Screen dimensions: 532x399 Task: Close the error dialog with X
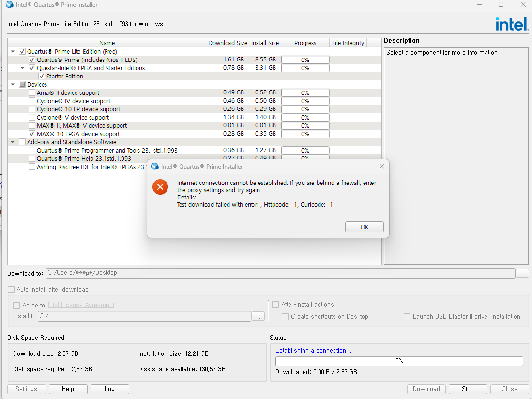(x=382, y=166)
